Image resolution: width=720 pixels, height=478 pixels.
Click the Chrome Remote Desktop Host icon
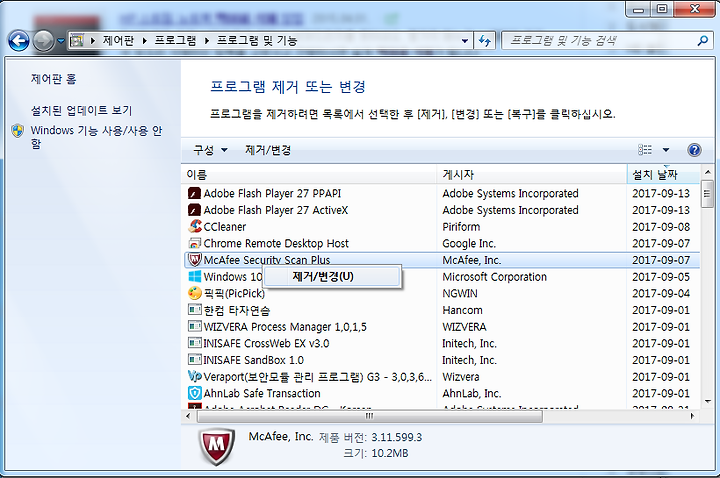tap(194, 243)
